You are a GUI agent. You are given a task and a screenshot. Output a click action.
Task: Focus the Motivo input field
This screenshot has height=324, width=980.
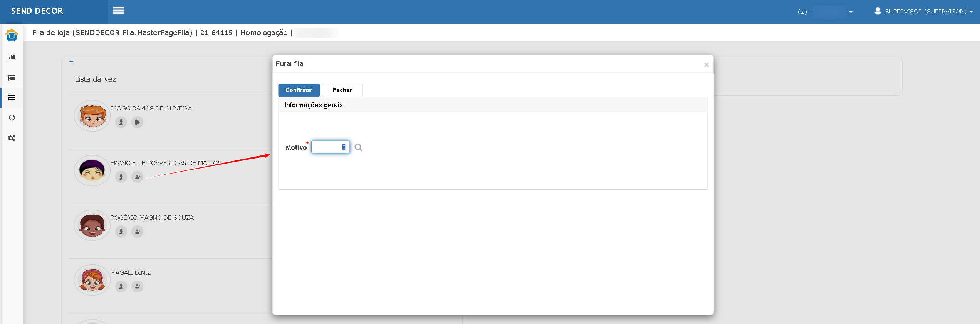(330, 147)
